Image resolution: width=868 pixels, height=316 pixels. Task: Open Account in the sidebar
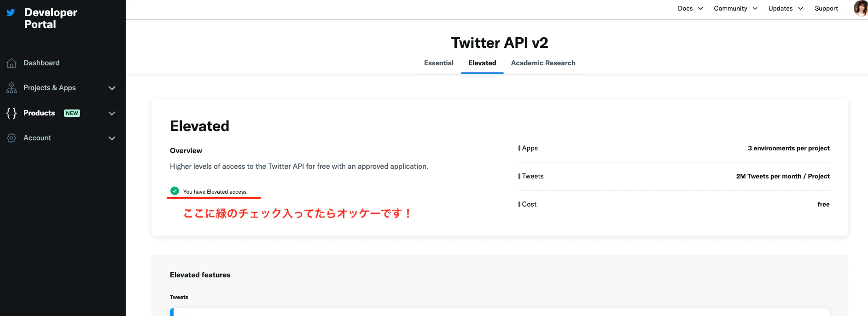pos(37,138)
